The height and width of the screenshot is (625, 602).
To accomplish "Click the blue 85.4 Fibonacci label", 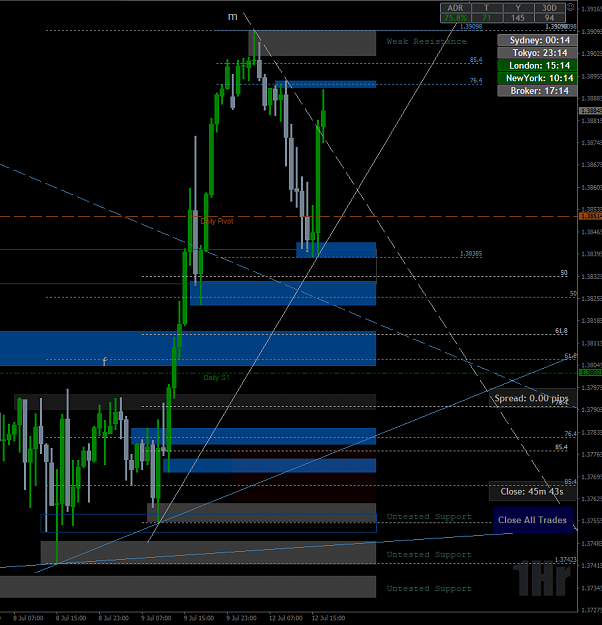I will pyautogui.click(x=476, y=60).
